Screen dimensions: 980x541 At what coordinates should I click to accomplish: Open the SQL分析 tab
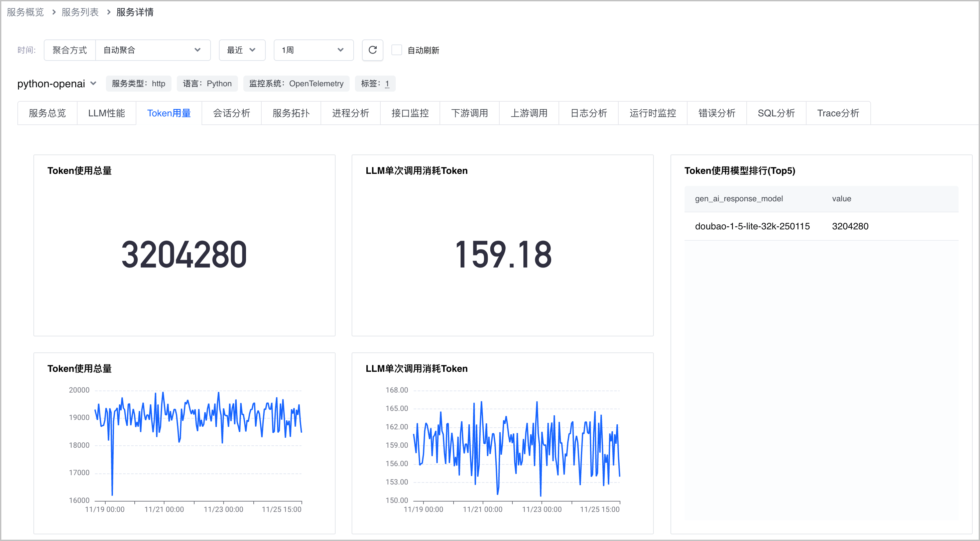pyautogui.click(x=776, y=113)
